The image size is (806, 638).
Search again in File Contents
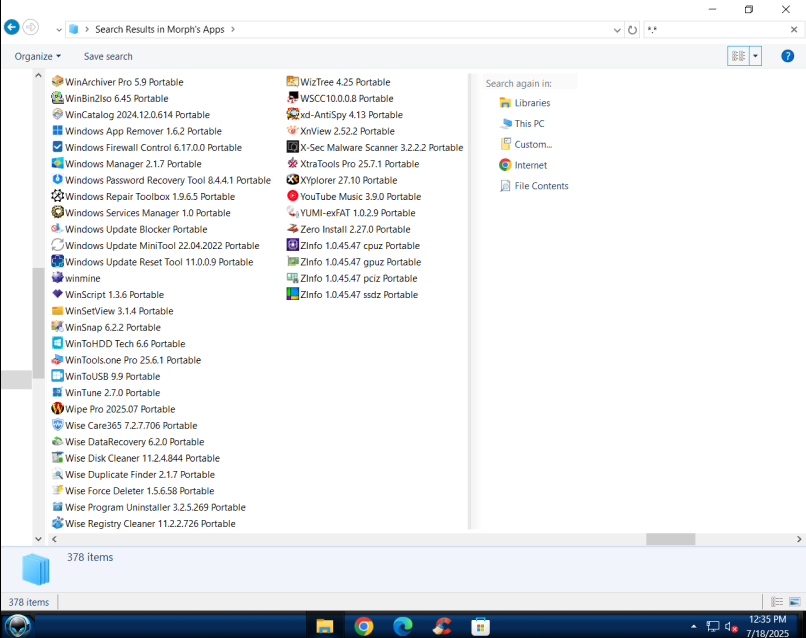[x=534, y=186]
